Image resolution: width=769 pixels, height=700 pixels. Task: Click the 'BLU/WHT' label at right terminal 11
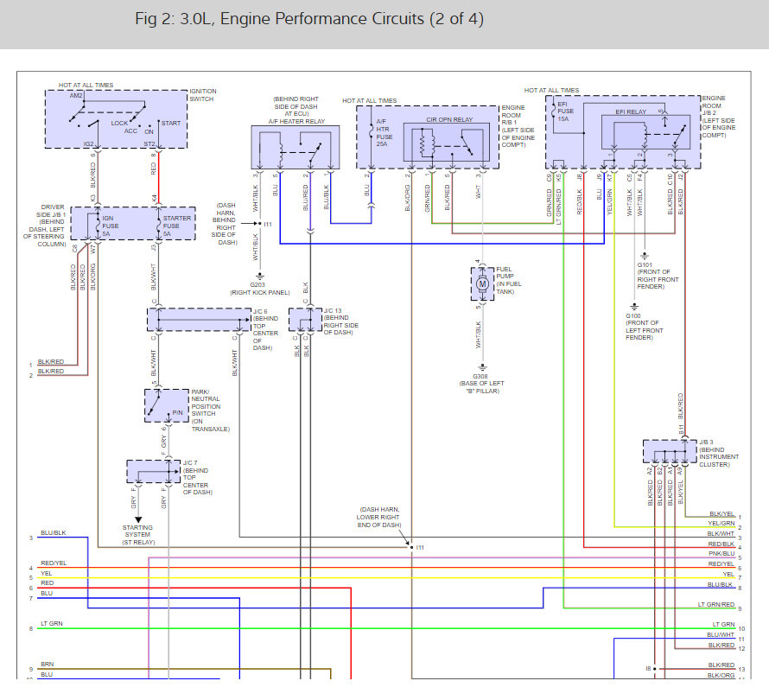(721, 635)
